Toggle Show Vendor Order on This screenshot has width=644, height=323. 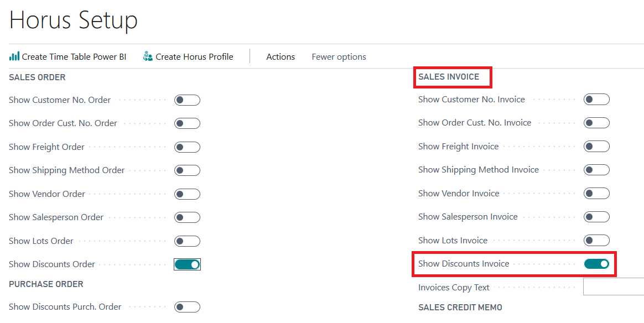188,194
